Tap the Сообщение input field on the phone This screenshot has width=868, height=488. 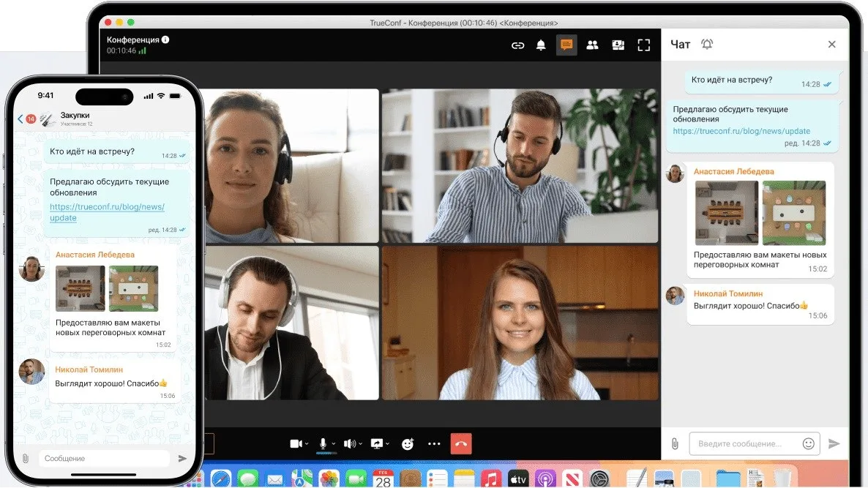coord(103,458)
